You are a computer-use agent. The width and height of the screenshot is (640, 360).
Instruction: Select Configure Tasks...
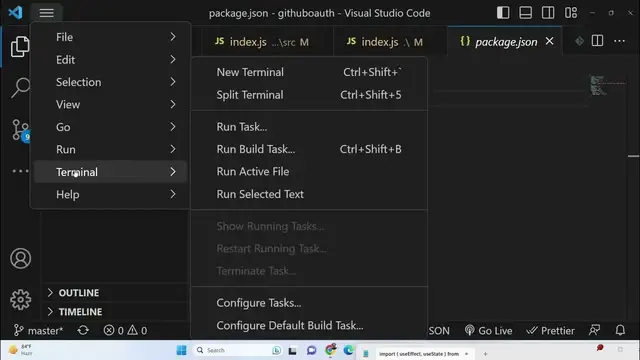[309, 303]
